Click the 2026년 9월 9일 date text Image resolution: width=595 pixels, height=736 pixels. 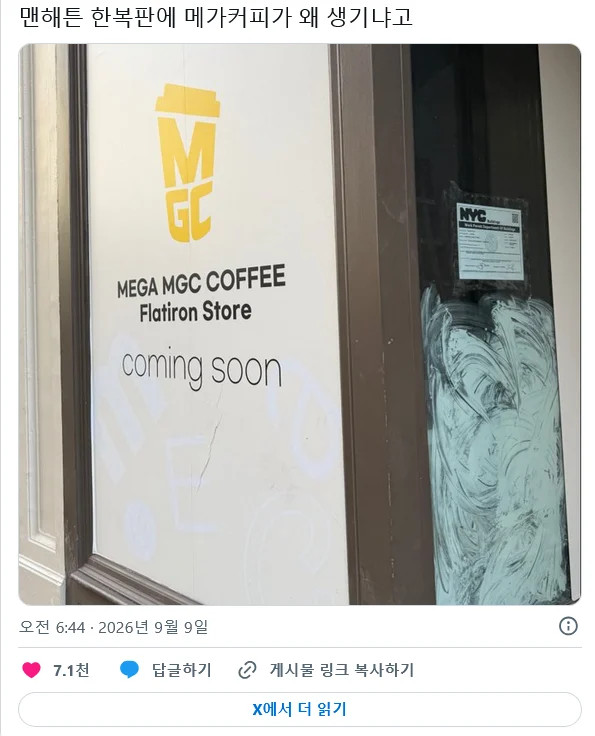[x=153, y=627]
